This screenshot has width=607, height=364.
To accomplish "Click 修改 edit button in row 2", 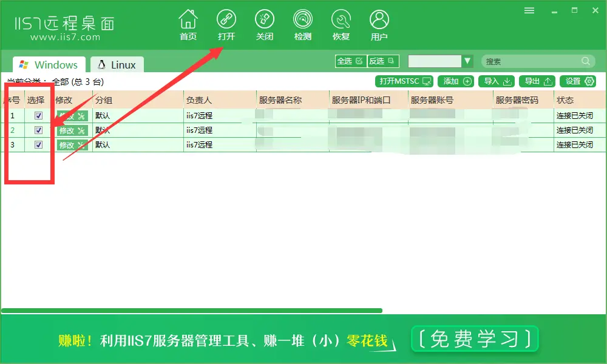I will coord(72,130).
